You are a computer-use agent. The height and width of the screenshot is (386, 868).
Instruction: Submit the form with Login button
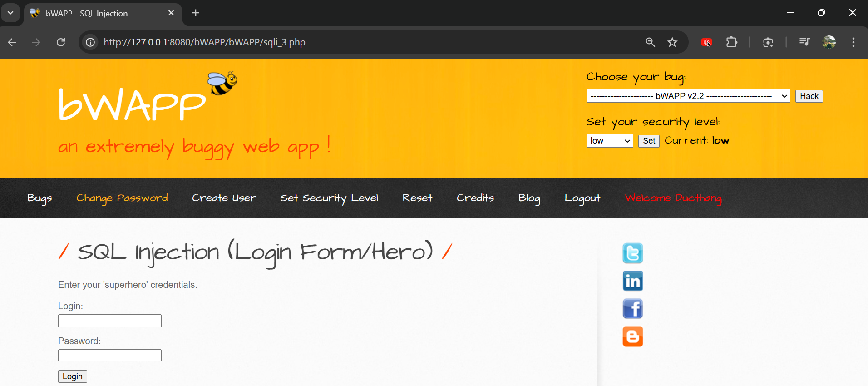point(73,376)
